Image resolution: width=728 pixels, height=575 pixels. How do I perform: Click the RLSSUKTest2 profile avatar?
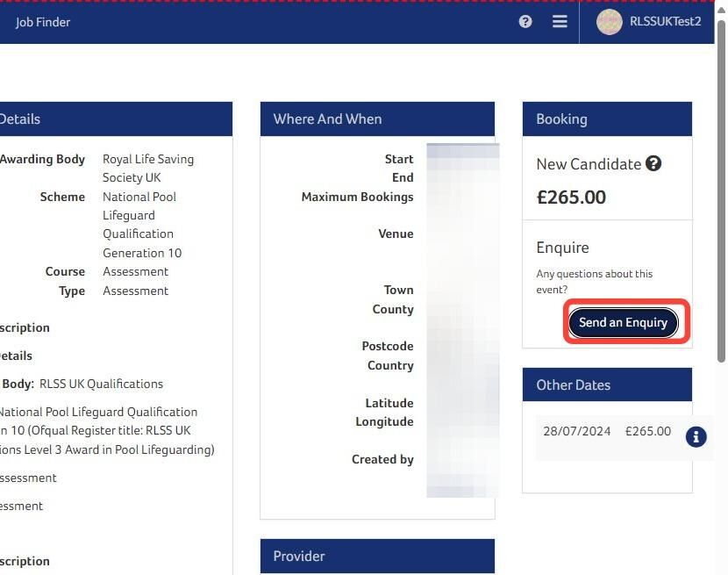coord(609,22)
